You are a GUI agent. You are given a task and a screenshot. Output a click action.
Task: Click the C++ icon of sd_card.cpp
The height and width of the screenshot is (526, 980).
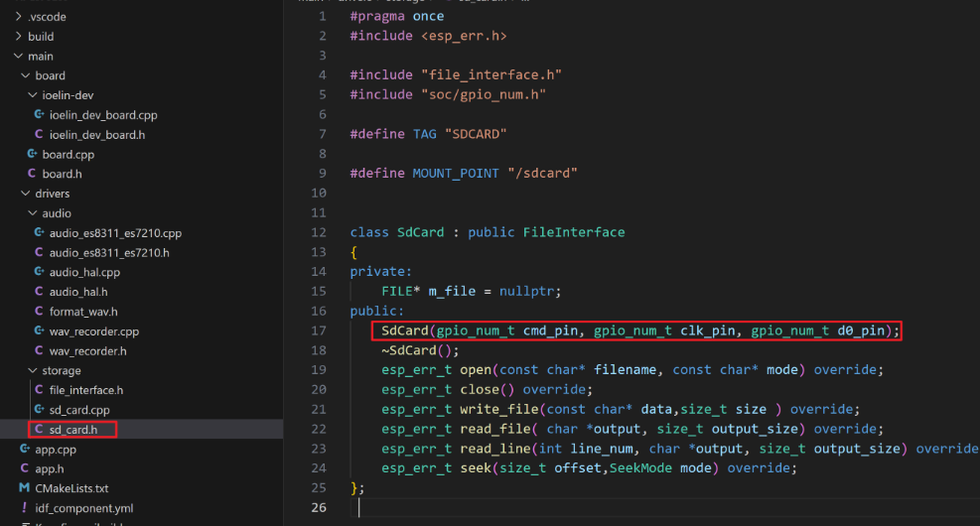click(39, 410)
